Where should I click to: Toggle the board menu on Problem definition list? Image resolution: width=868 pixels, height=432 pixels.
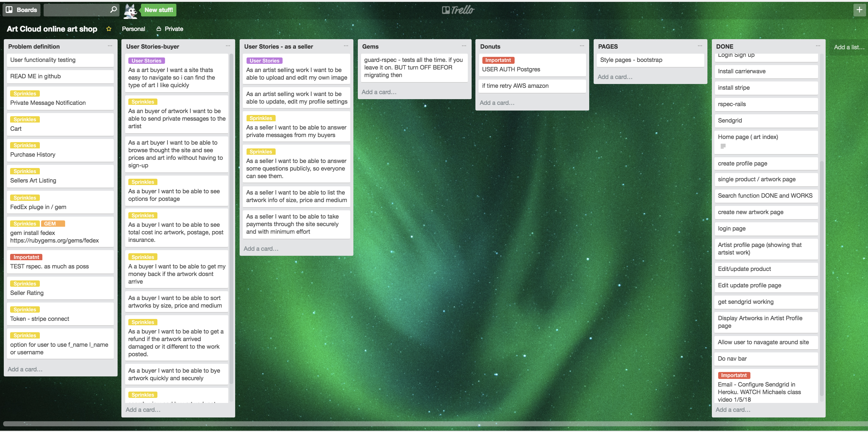tap(110, 46)
